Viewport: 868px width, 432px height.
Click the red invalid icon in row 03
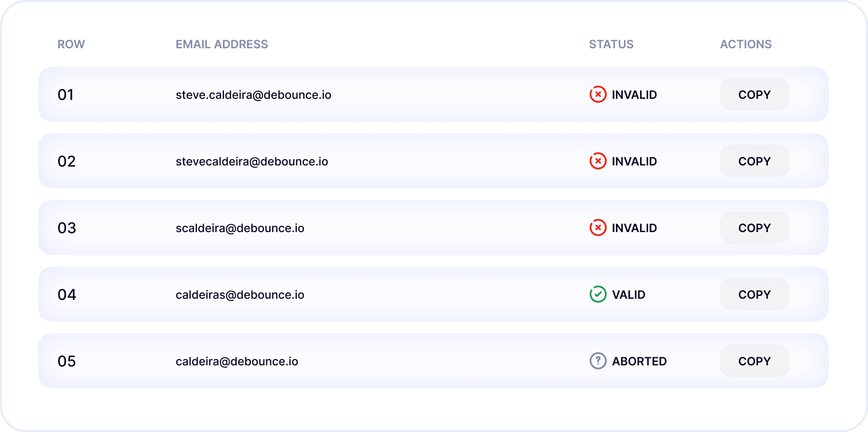[x=598, y=228]
